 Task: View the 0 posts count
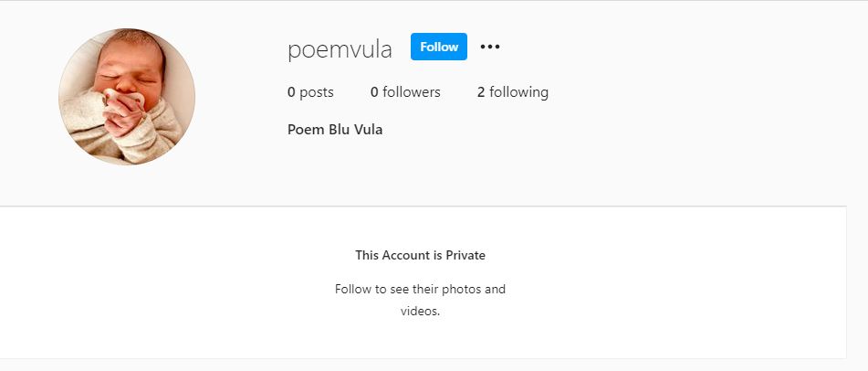click(x=310, y=92)
